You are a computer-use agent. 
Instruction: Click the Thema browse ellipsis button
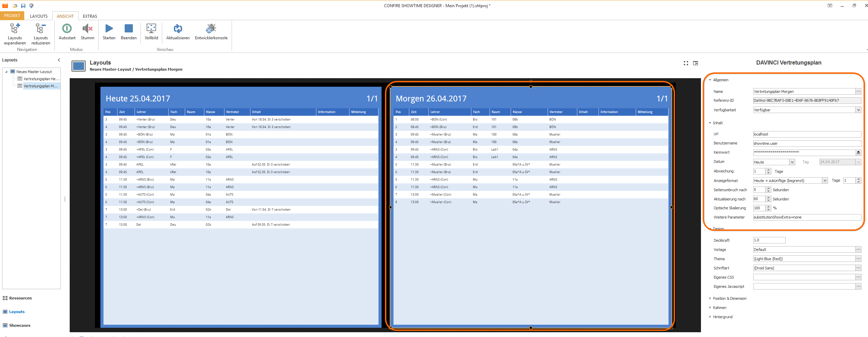coord(858,259)
